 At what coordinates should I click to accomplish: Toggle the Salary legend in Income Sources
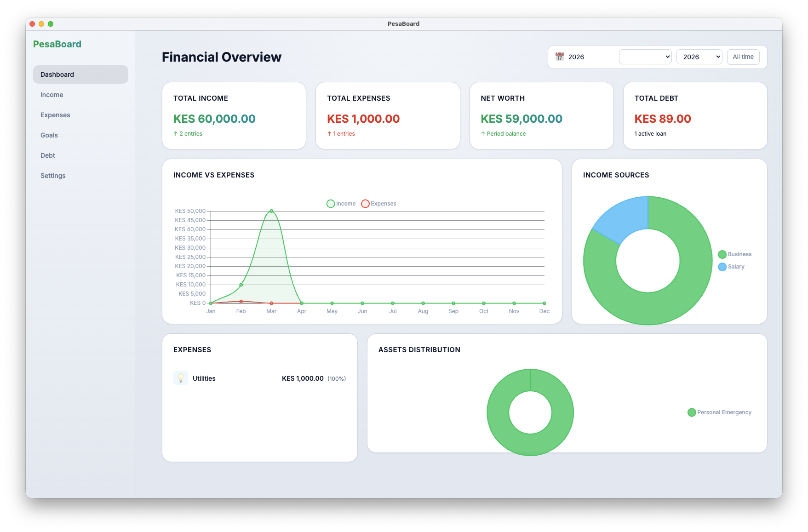point(731,266)
